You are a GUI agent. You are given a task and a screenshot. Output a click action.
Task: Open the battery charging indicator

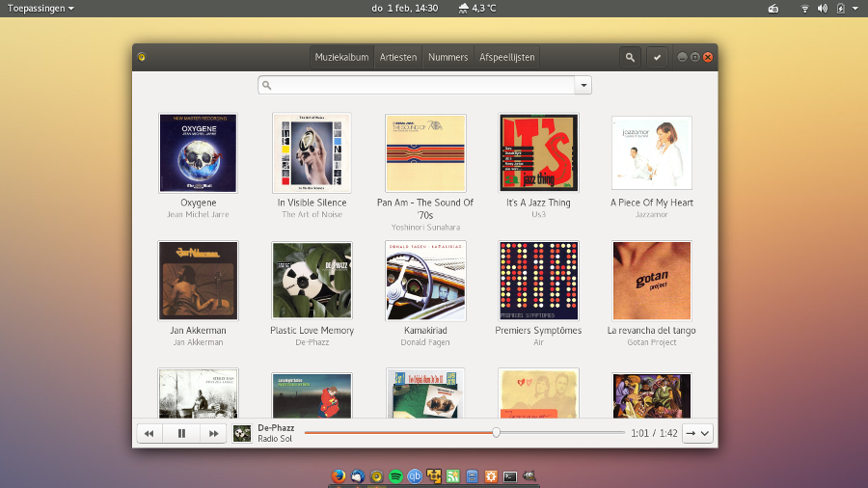coord(840,9)
